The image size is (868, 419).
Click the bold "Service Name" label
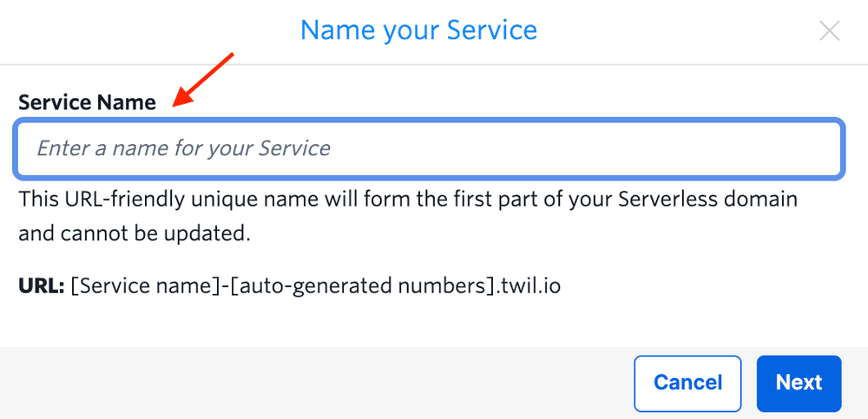pyautogui.click(x=87, y=102)
